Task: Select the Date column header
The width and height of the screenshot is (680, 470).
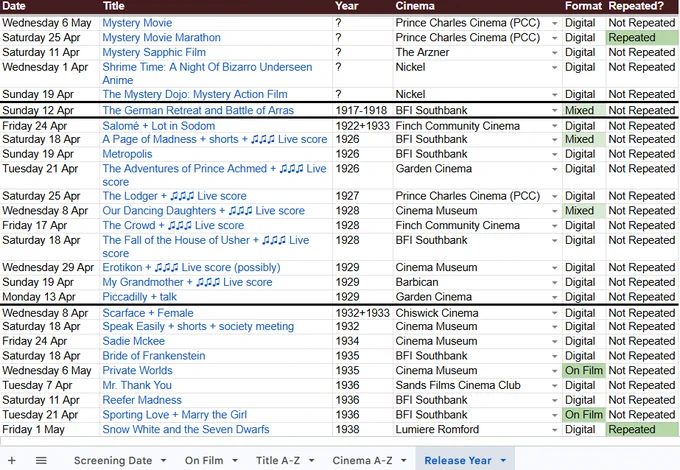Action: point(14,6)
